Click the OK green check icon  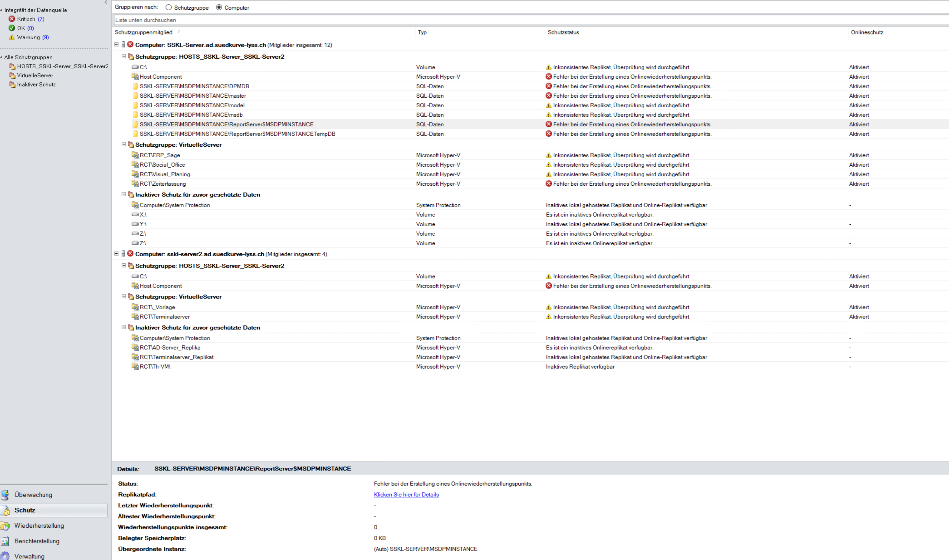pyautogui.click(x=12, y=28)
